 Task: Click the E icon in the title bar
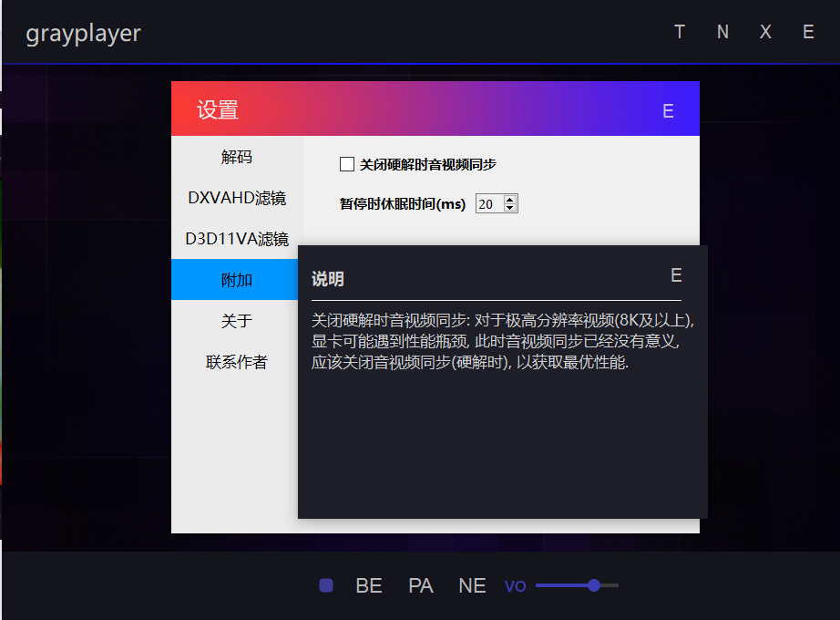[x=807, y=32]
